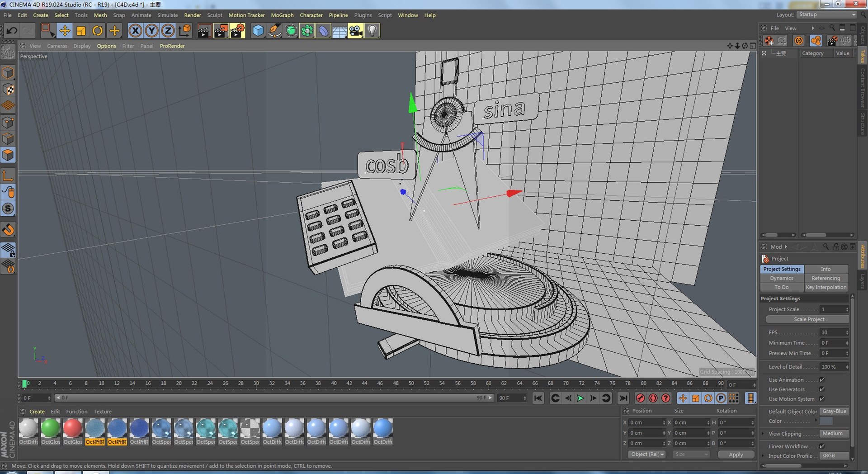The width and height of the screenshot is (868, 474).
Task: Toggle Linear Workflow checkbox
Action: click(x=822, y=446)
